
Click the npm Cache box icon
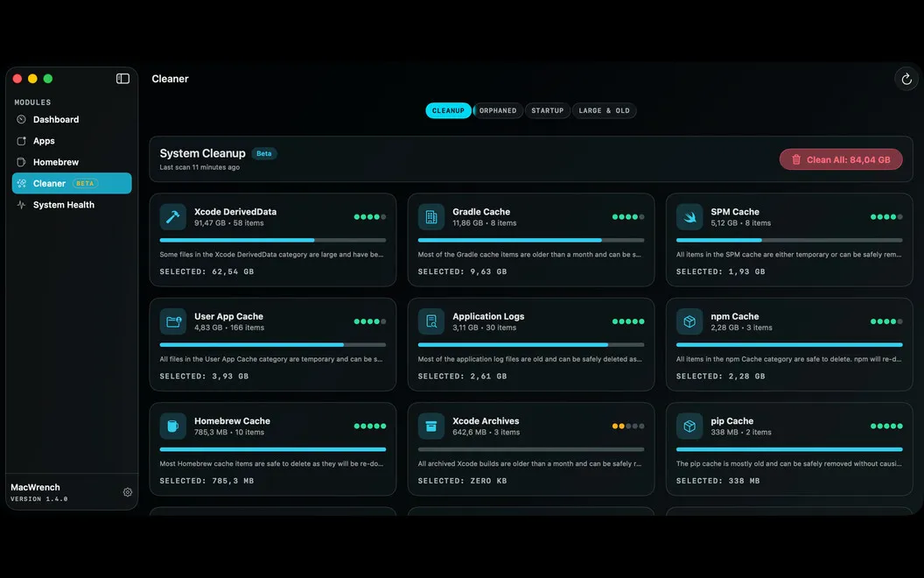689,321
